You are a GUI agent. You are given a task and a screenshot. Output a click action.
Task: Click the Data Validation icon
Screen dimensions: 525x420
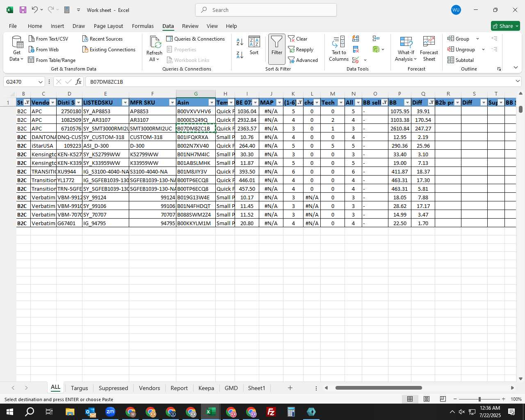[356, 60]
